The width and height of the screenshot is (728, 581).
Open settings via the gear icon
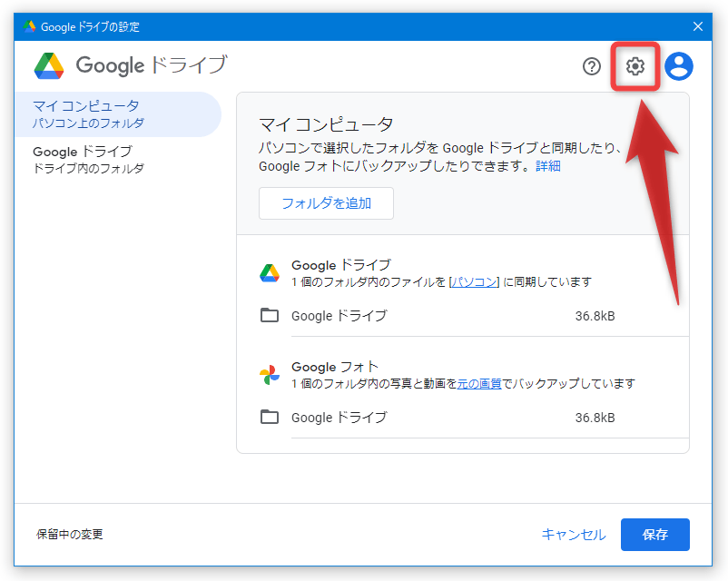click(635, 66)
